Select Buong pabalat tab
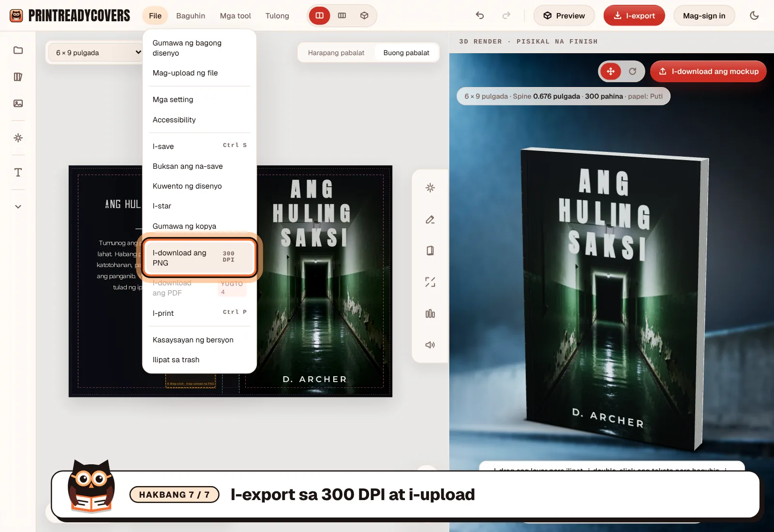Viewport: 774px width, 532px height. tap(406, 53)
